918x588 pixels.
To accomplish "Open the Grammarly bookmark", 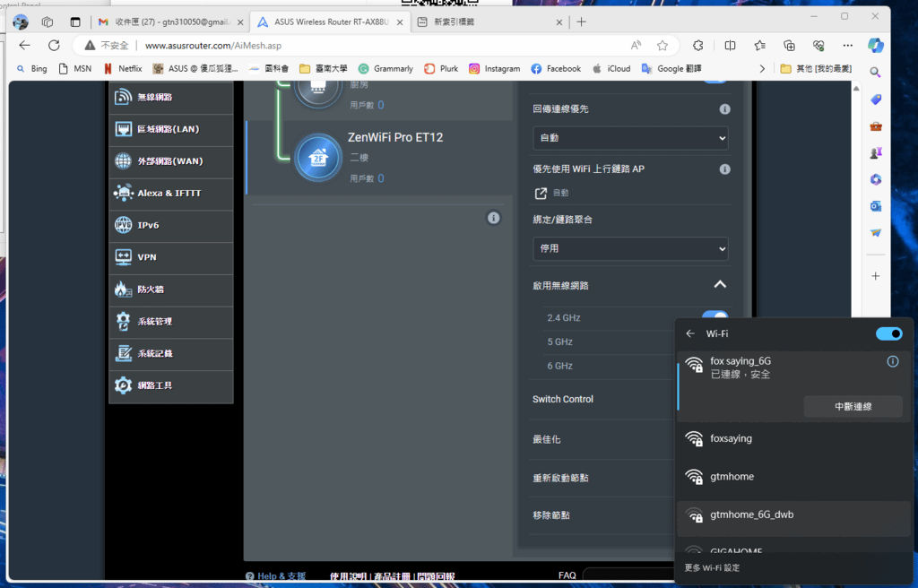I will [385, 68].
